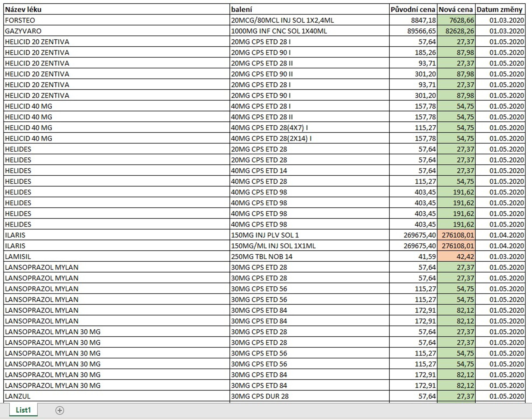Click ILARIS in the 150MG/ML INJ SOL 1X1ML row
This screenshot has width=532, height=420.
pos(117,246)
